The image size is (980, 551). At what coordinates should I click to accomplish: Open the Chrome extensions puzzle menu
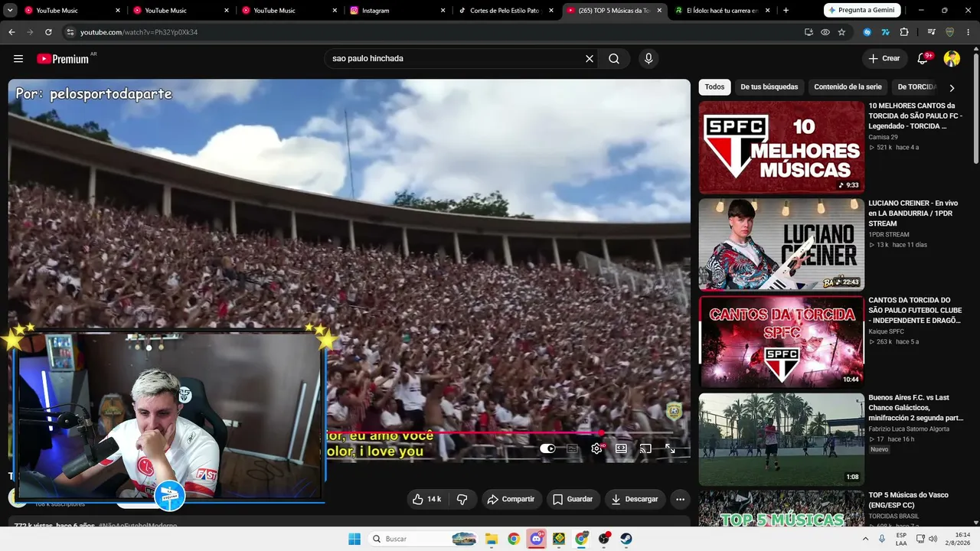click(904, 32)
